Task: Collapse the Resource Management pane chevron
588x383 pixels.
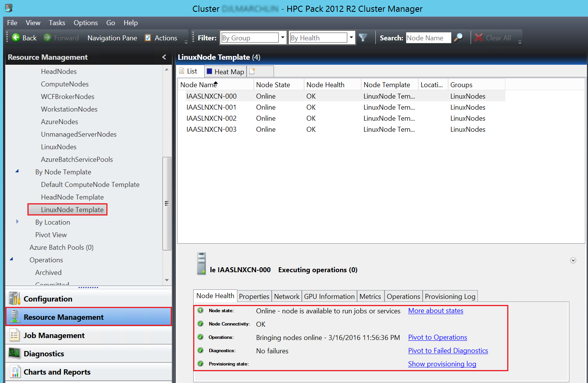Action: [164, 57]
